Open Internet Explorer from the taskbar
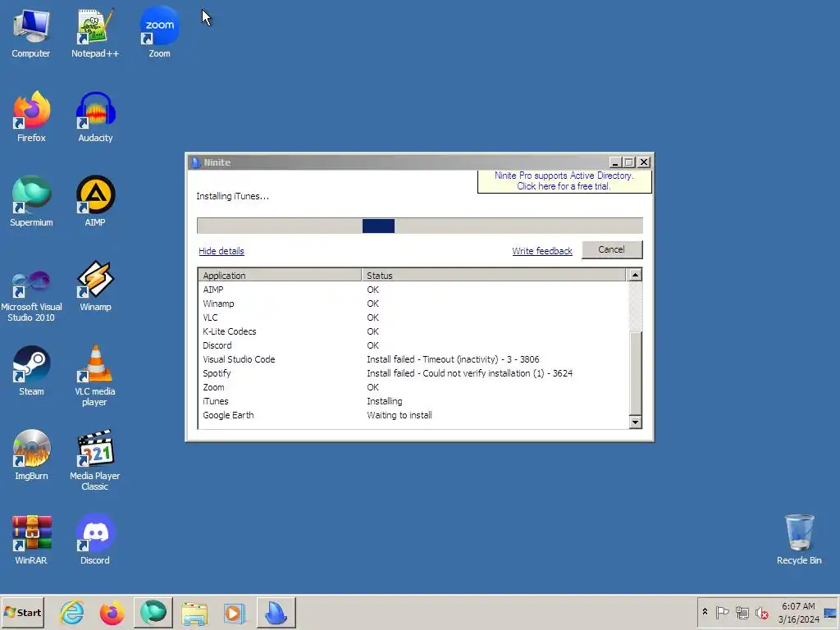This screenshot has height=630, width=840. click(72, 612)
